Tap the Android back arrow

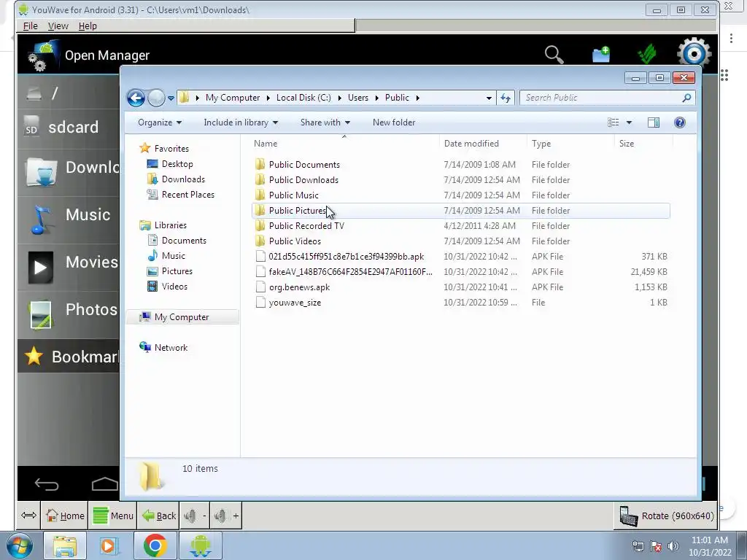tap(47, 484)
